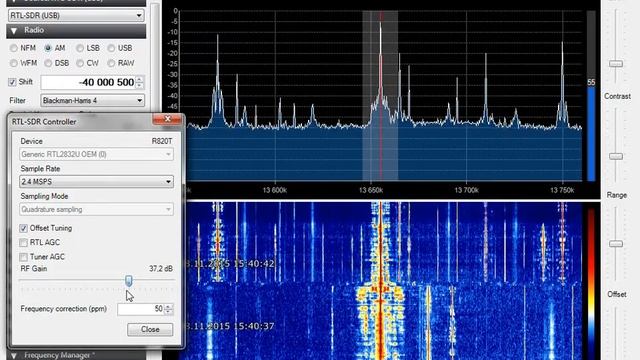640x360 pixels.
Task: Collapse the Radio panel section
Action: [x=14, y=31]
